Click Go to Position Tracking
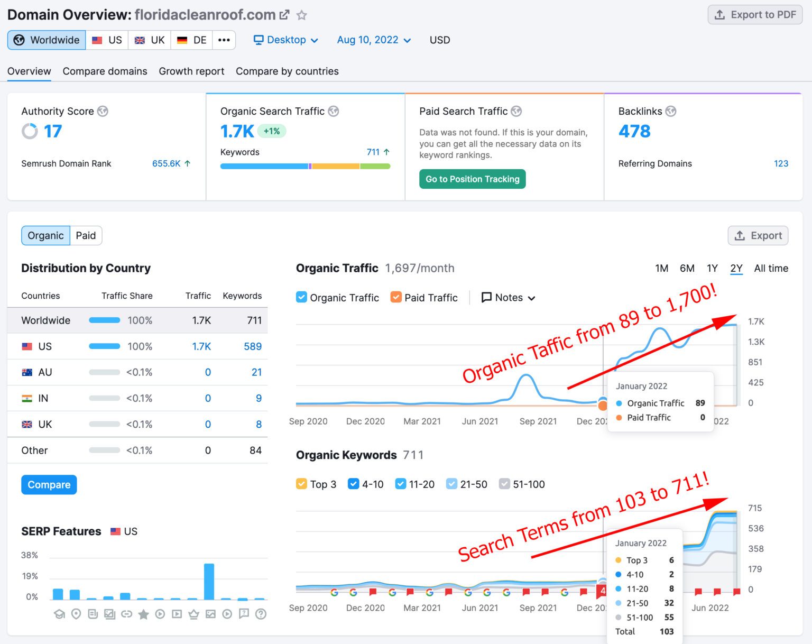 (473, 179)
